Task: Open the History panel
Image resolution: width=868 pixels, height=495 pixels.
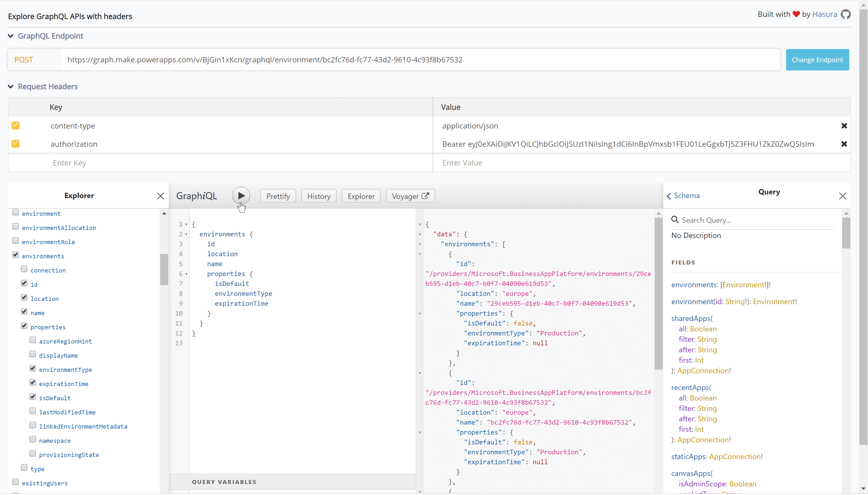Action: (318, 196)
